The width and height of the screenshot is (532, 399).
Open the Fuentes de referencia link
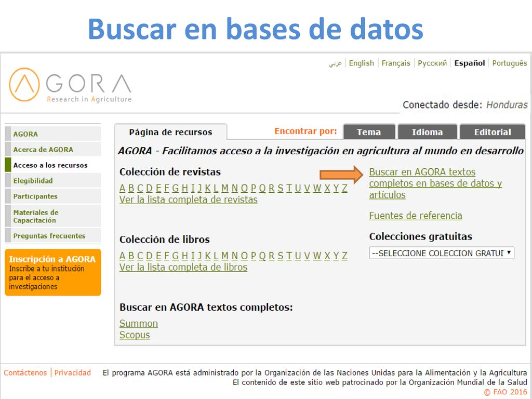[x=416, y=216]
